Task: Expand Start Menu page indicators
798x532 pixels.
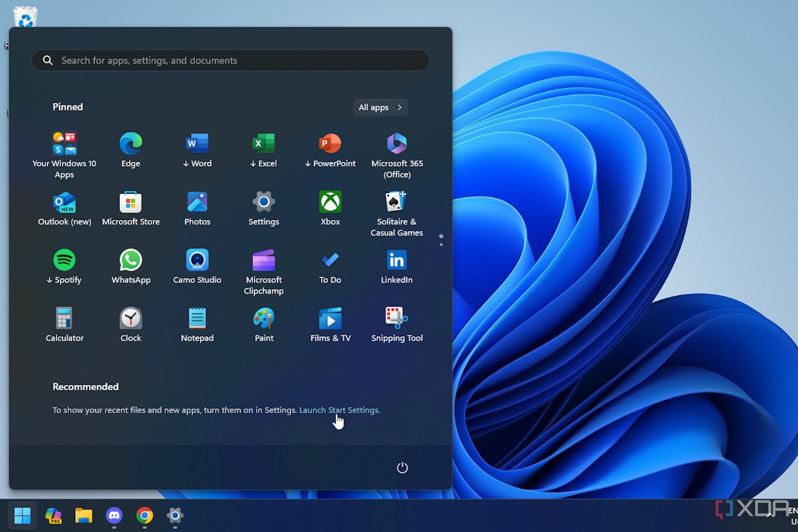Action: pos(442,237)
